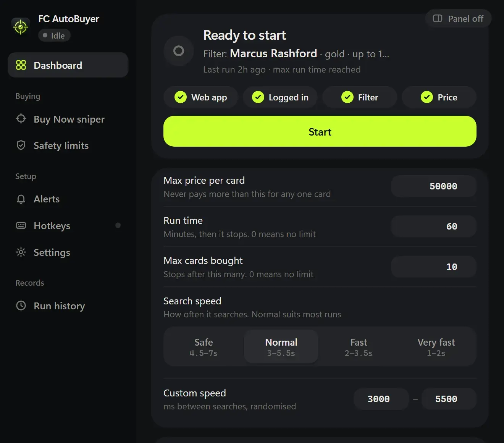Click the custom speed maximum 5500 field
This screenshot has height=443, width=504.
[449, 399]
